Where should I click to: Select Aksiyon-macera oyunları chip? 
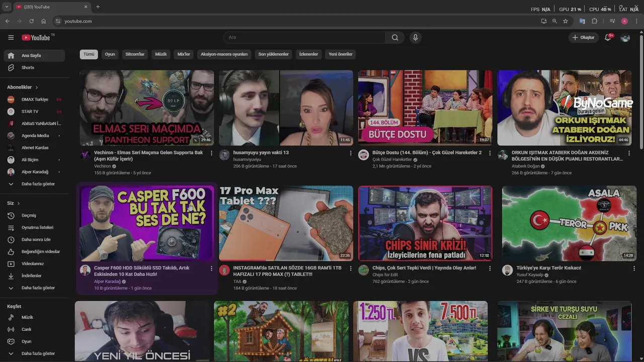click(x=224, y=54)
